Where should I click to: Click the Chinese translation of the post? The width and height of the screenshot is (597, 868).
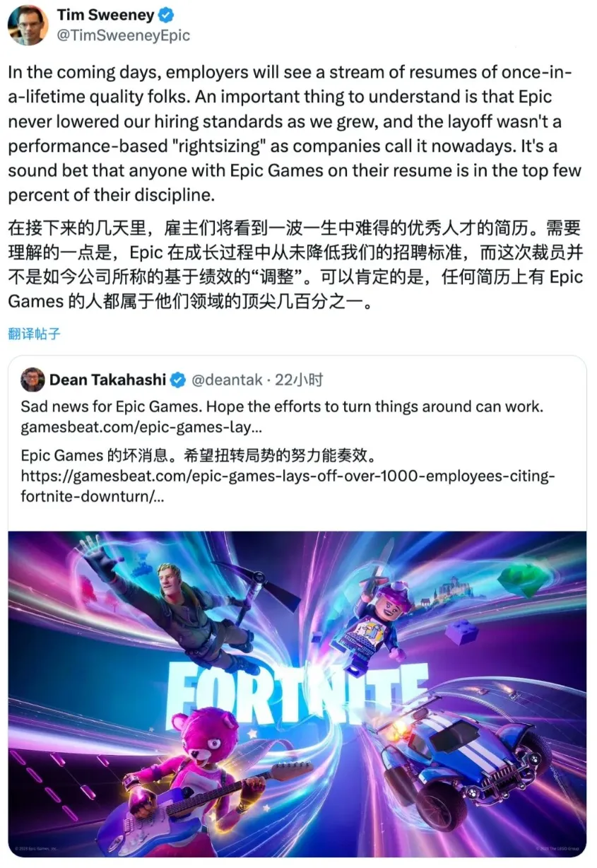[x=295, y=265]
